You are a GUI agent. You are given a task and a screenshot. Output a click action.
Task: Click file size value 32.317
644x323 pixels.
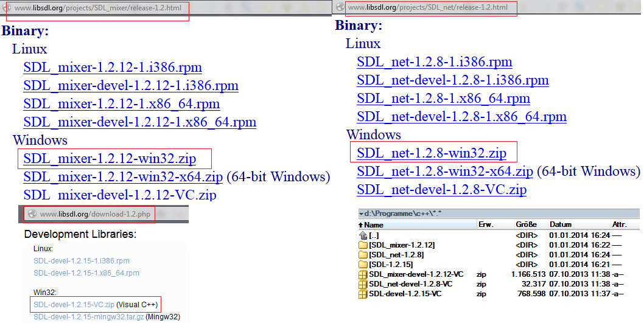coord(533,285)
